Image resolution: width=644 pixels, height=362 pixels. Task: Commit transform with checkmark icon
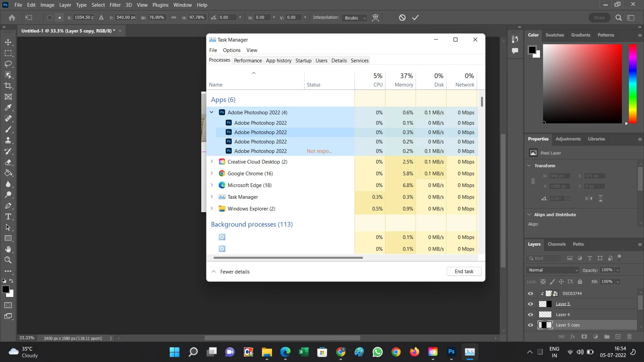tap(415, 17)
